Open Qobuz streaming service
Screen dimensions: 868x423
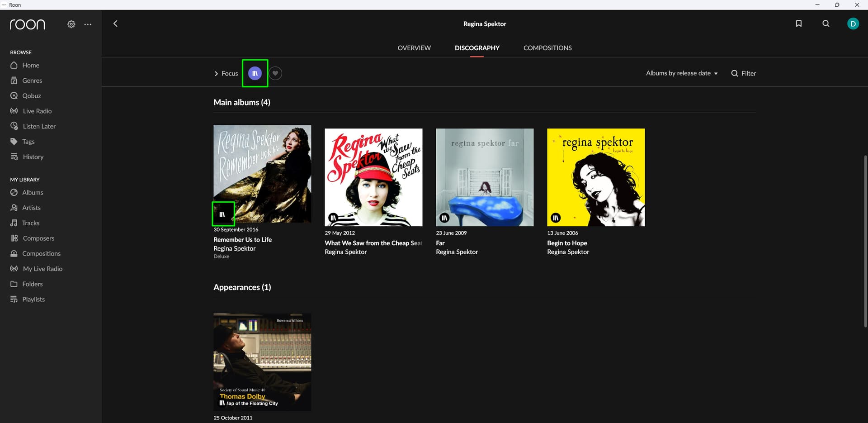(x=26, y=96)
